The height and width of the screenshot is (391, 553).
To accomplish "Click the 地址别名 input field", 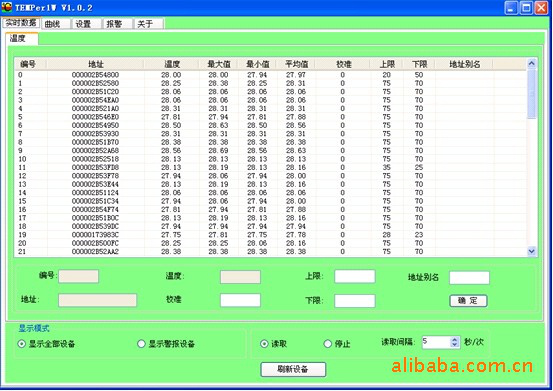I will 469,277.
